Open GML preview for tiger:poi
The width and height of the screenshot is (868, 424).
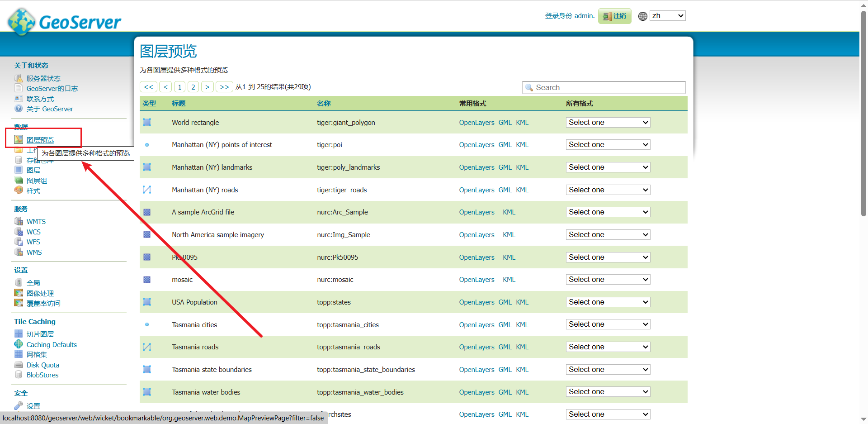click(505, 145)
